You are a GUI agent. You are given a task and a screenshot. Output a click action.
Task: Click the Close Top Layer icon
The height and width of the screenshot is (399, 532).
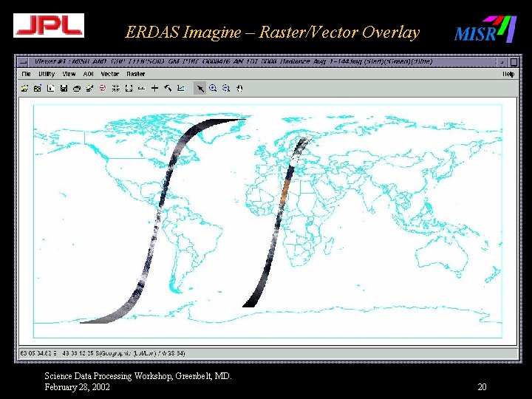(38, 88)
